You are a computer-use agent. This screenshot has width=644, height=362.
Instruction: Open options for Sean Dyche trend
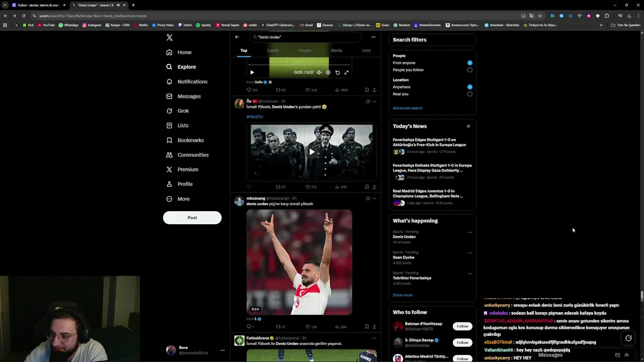[x=470, y=253]
